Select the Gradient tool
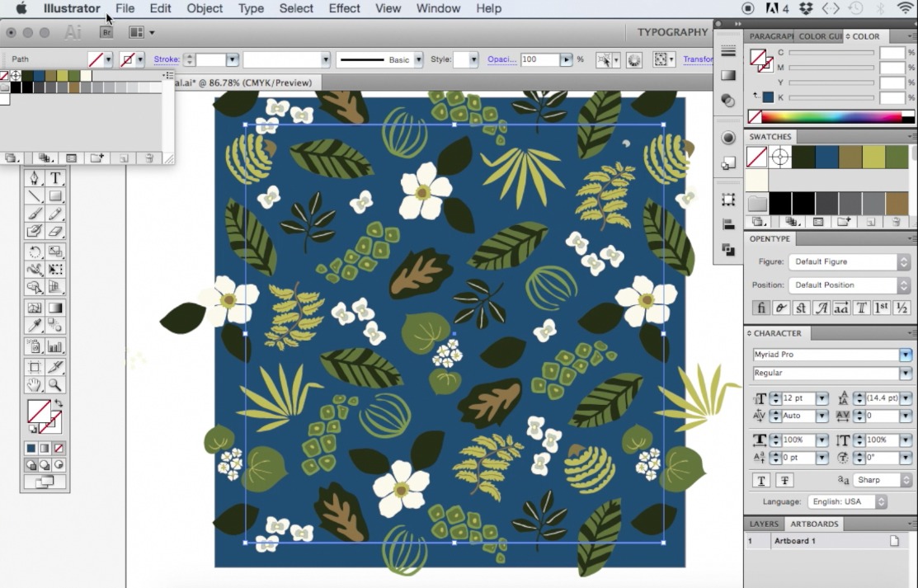Image resolution: width=918 pixels, height=588 pixels. pyautogui.click(x=55, y=308)
